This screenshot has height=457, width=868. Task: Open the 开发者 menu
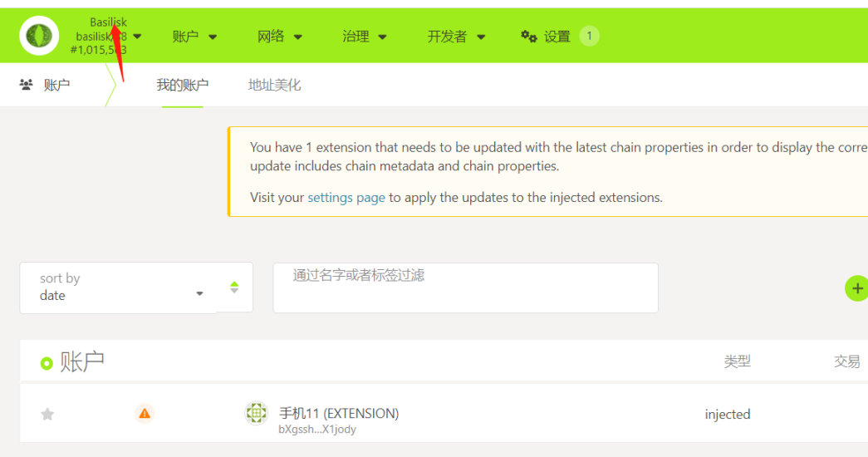click(x=456, y=36)
